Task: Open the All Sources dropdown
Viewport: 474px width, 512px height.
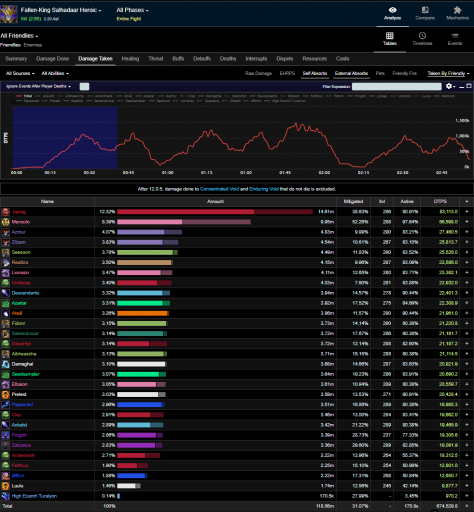Action: (x=20, y=73)
